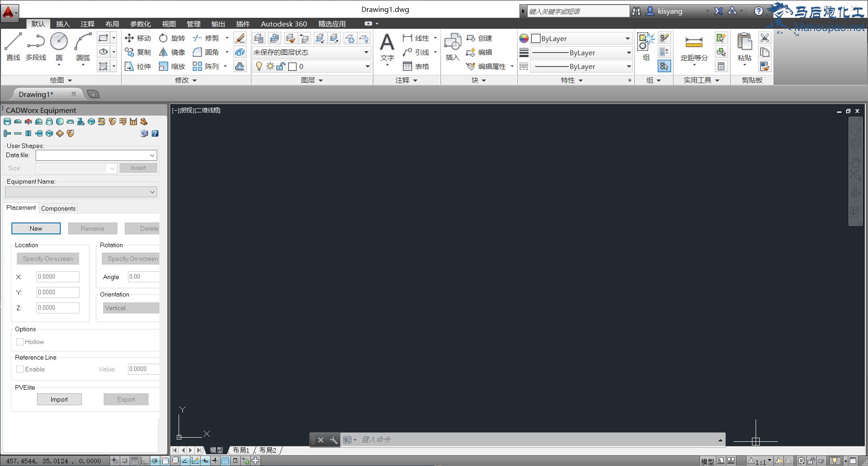This screenshot has width=868, height=466.
Task: Toggle the Vertical orientation button
Action: (131, 308)
